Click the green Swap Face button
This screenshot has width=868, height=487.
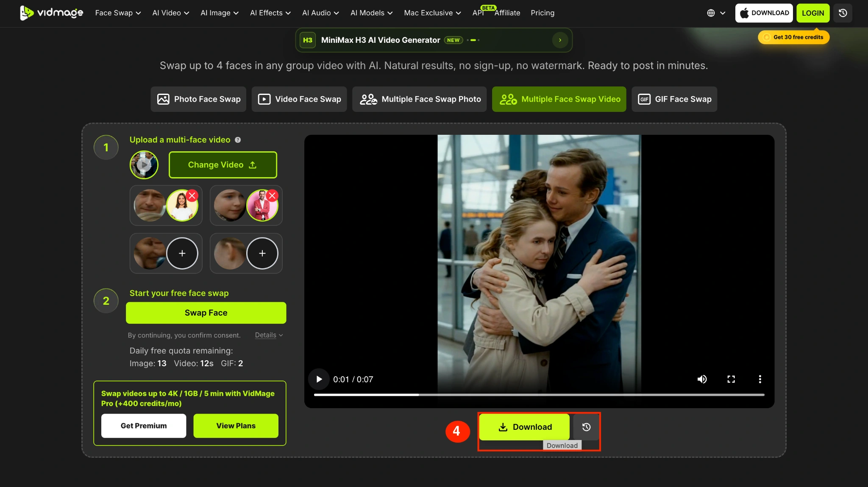click(206, 313)
